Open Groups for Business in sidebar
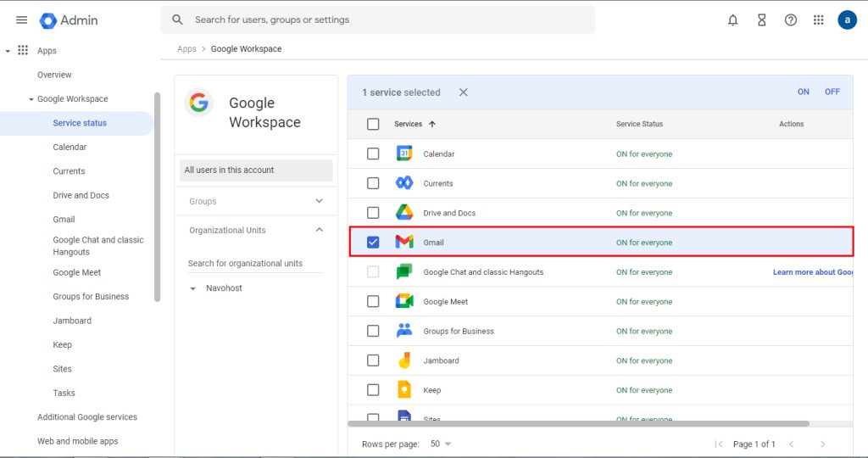 click(91, 296)
